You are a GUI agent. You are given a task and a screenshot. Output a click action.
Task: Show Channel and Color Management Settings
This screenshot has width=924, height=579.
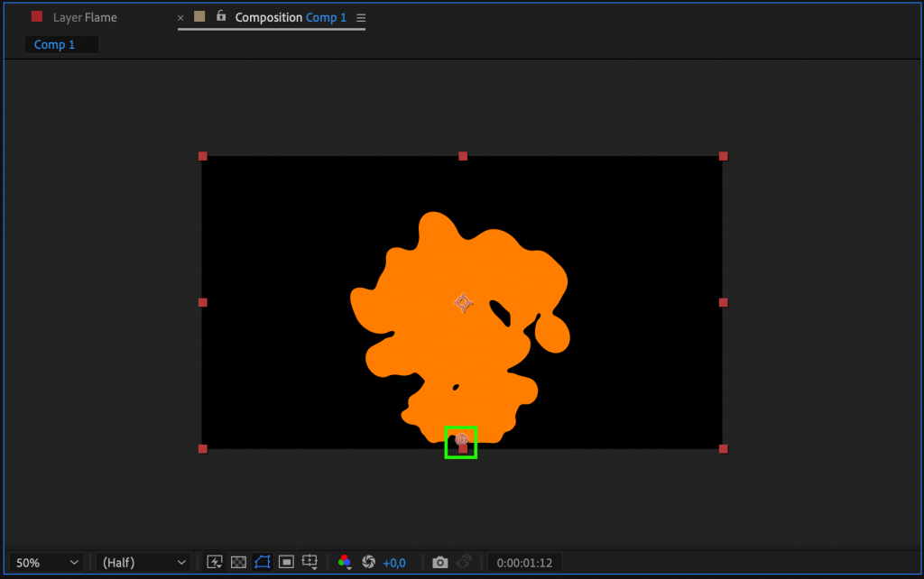click(345, 562)
